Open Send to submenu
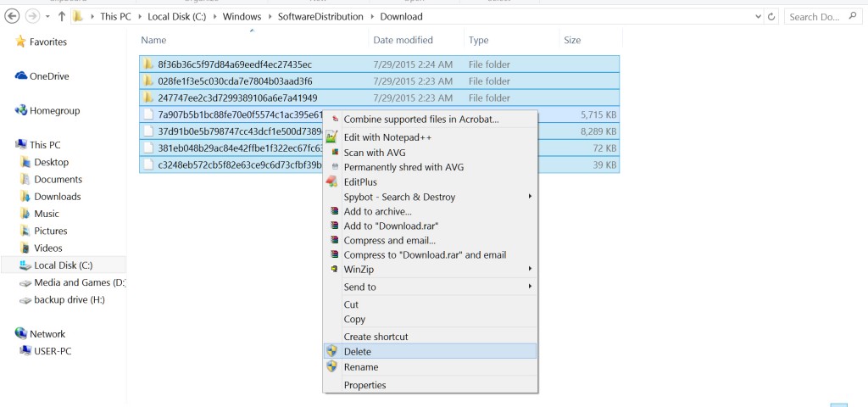 [430, 287]
